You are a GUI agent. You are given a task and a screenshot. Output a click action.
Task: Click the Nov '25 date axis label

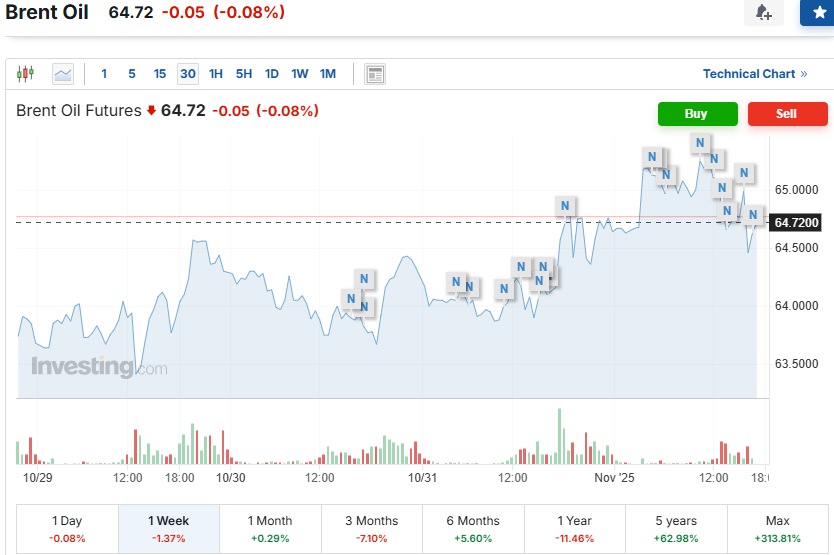614,478
